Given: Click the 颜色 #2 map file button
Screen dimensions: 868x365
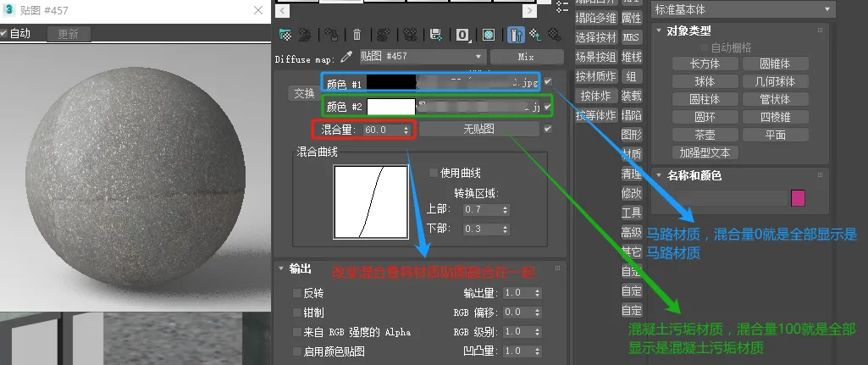Looking at the screenshot, I should (x=478, y=107).
